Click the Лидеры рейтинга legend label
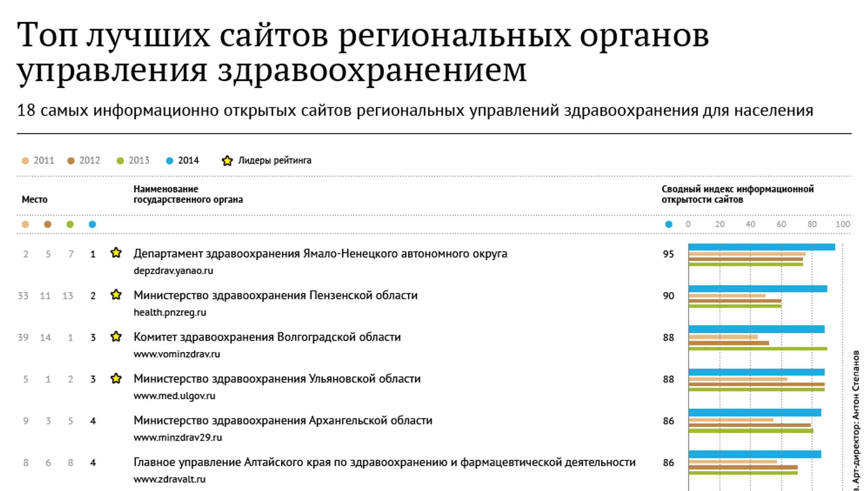Image resolution: width=868 pixels, height=491 pixels. click(x=275, y=161)
